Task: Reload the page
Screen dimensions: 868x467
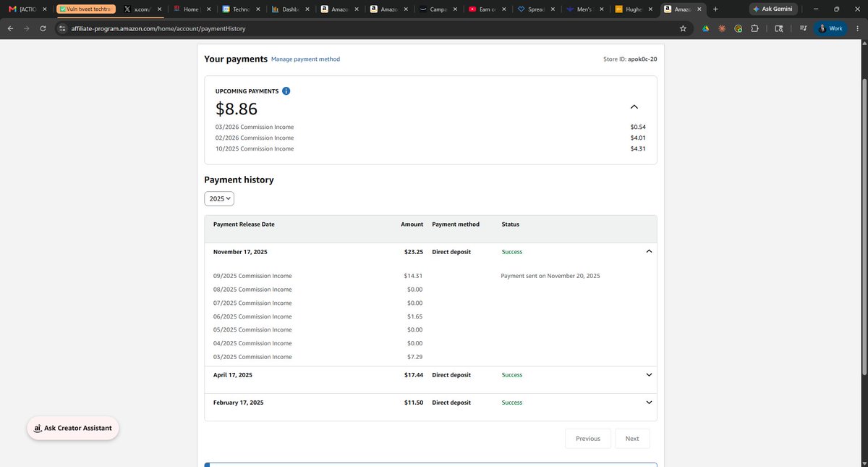Action: coord(43,28)
